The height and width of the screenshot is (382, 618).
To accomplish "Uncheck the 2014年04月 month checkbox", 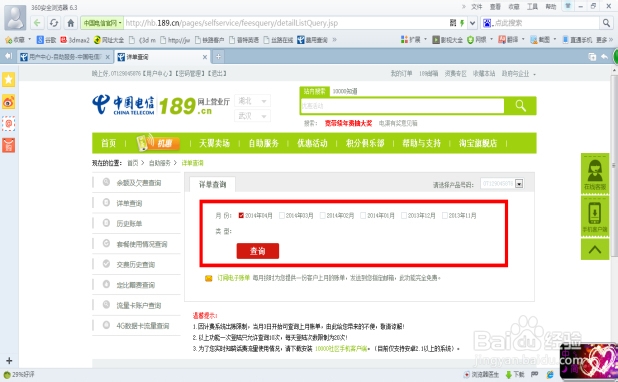I will click(241, 215).
